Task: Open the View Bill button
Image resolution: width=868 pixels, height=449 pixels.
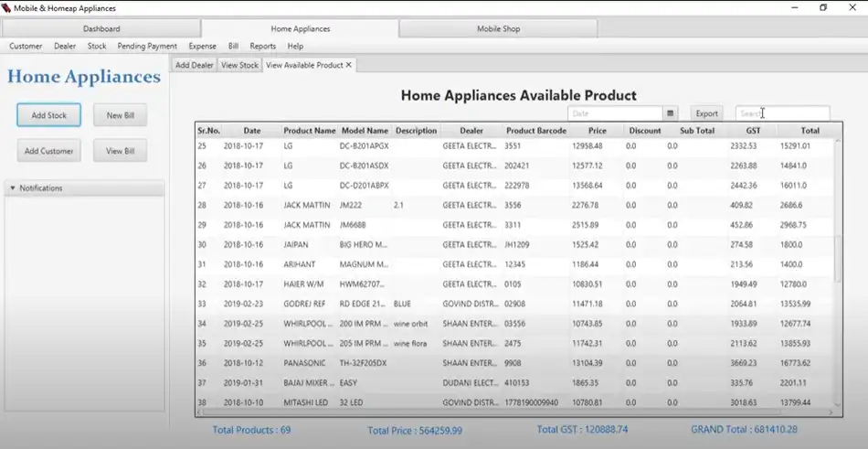Action: click(120, 151)
